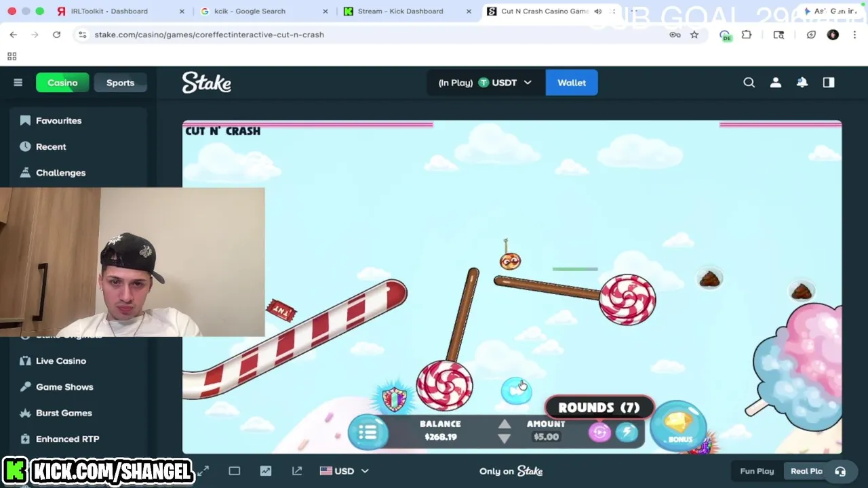
Task: Open the Stake site search
Action: (x=749, y=83)
